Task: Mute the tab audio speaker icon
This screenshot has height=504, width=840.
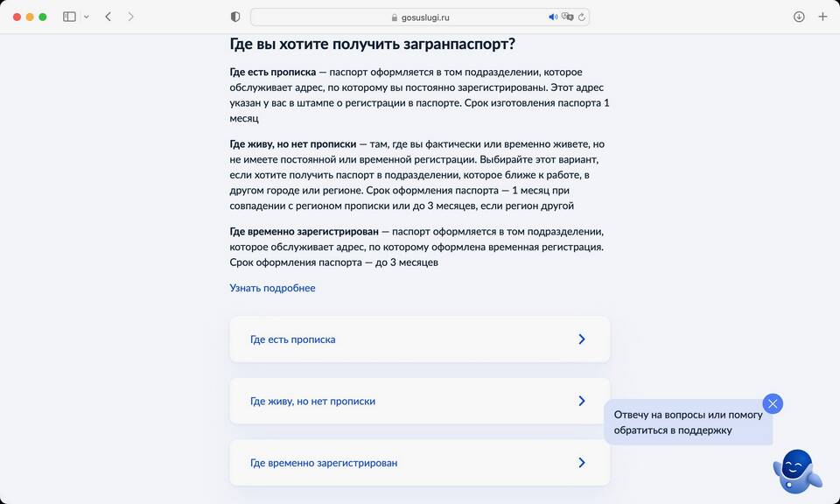Action: point(553,17)
